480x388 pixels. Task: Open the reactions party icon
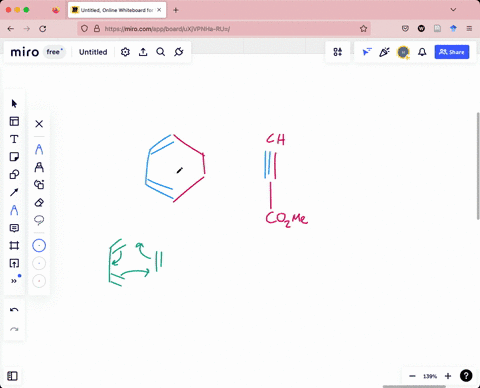[384, 52]
